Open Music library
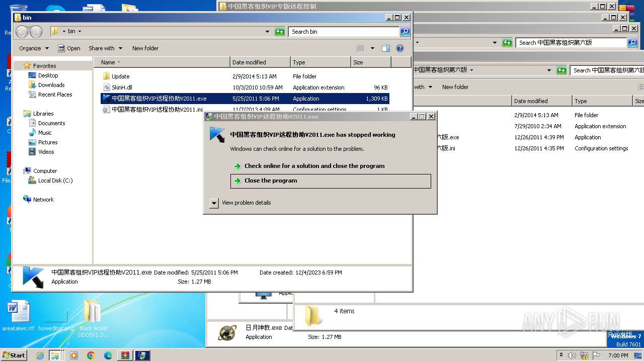This screenshot has width=644, height=362. (45, 133)
